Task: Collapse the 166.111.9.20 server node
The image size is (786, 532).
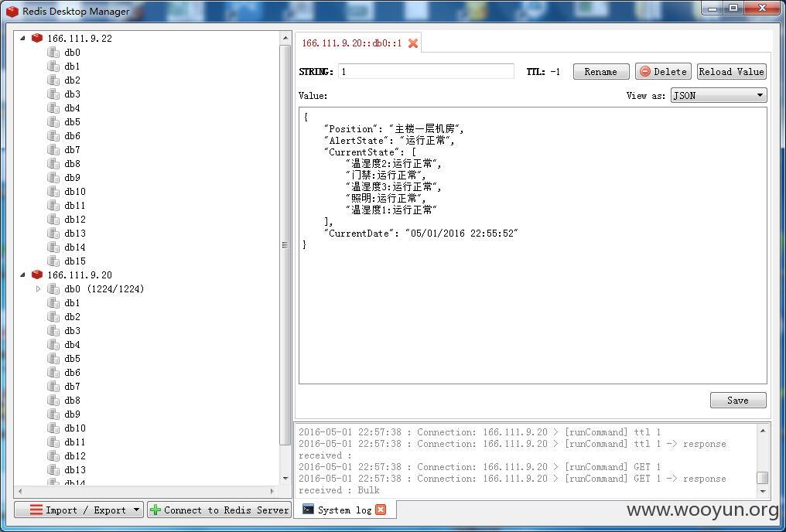Action: 22,275
